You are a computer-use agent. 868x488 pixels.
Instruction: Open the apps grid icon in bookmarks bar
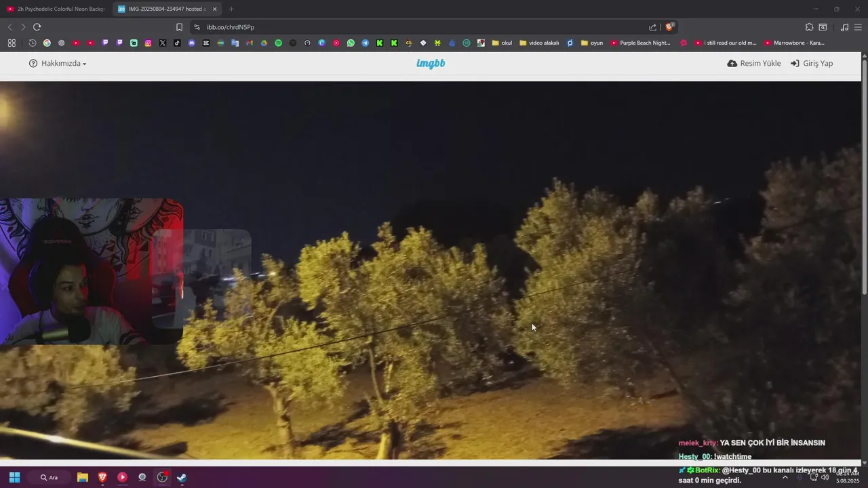pyautogui.click(x=12, y=43)
